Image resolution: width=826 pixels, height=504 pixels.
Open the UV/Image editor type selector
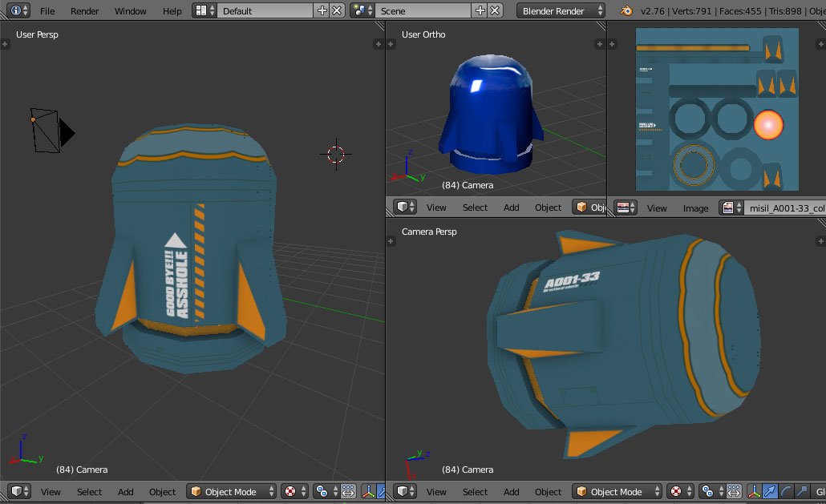[626, 208]
